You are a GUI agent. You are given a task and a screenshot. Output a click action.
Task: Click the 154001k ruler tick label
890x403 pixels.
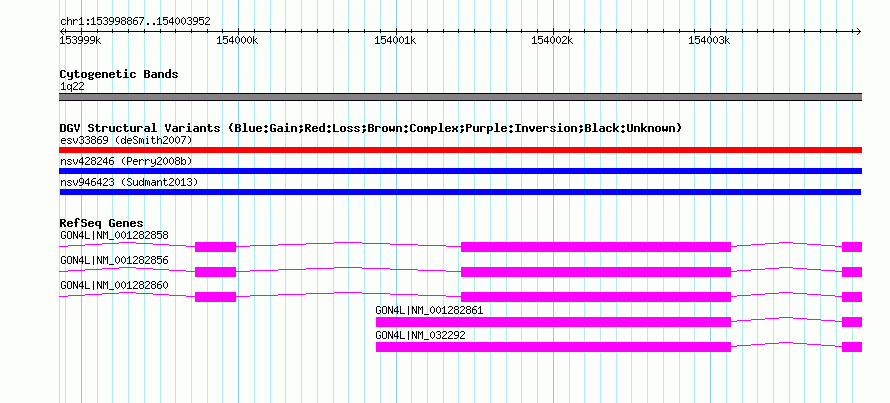pos(395,40)
